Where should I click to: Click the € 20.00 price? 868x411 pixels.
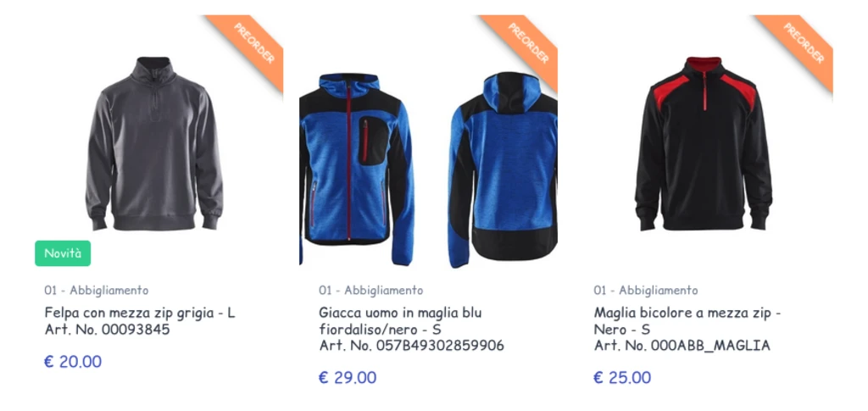[x=73, y=362]
